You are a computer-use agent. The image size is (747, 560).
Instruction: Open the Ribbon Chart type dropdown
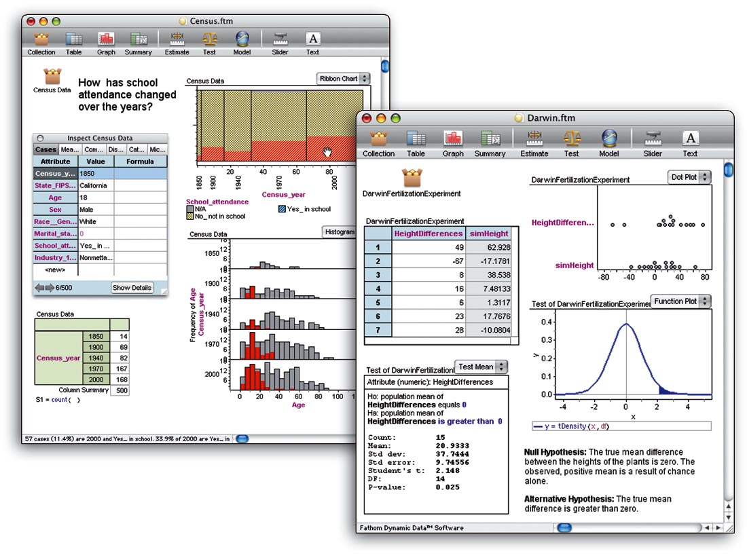coord(344,79)
